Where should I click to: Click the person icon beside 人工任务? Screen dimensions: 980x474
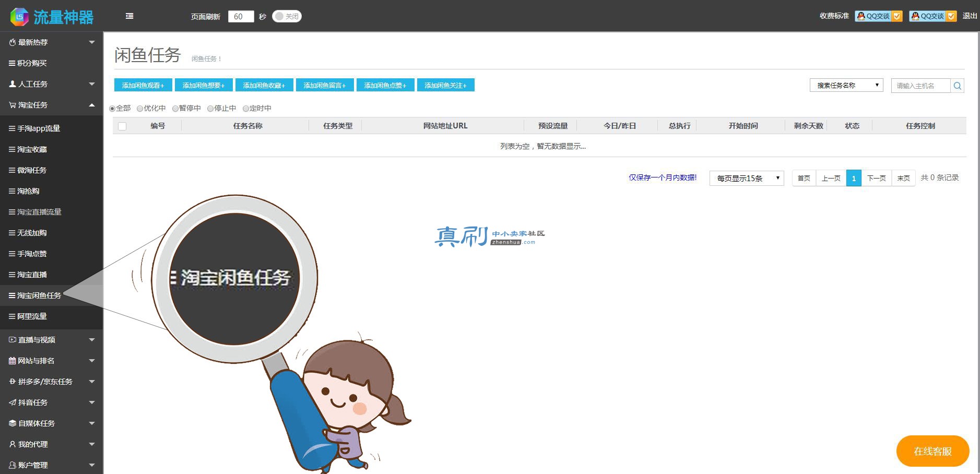[x=13, y=84]
